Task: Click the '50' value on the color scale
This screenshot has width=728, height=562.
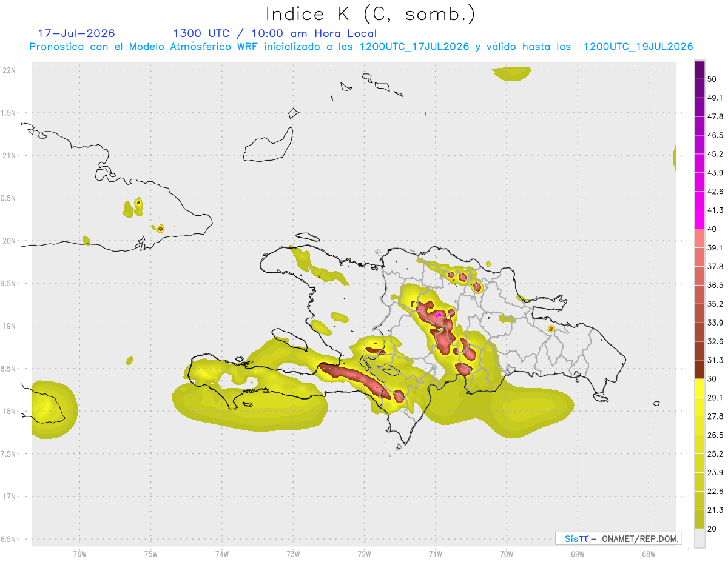Action: [712, 79]
